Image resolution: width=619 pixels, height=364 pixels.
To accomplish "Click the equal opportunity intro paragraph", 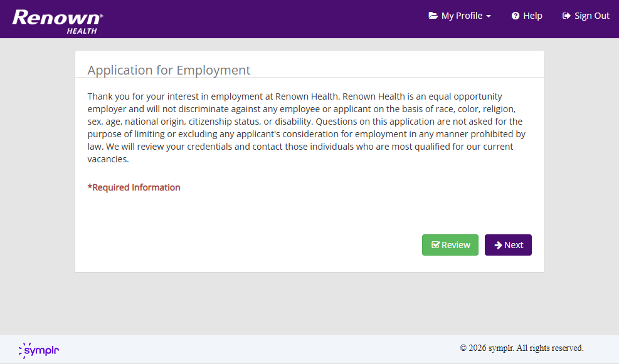I will (307, 128).
